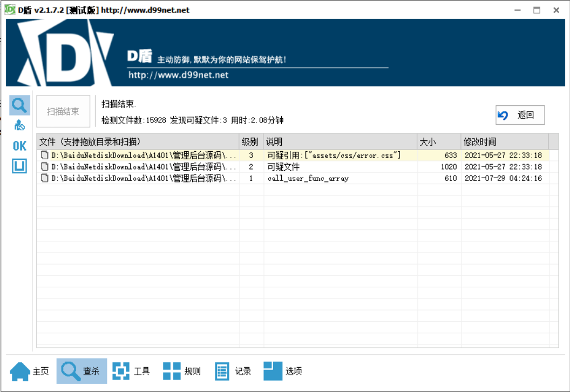Open 记录 records via the list icon
The height and width of the screenshot is (392, 570).
click(x=222, y=371)
